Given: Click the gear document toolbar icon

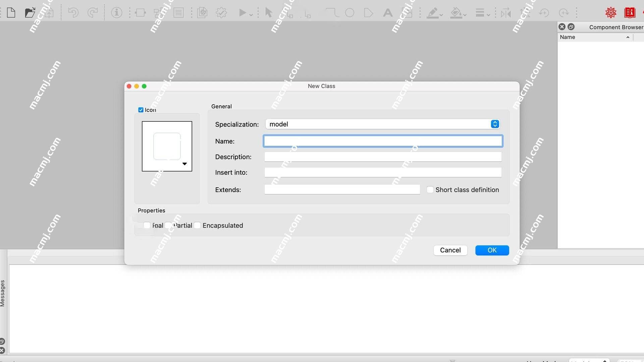Looking at the screenshot, I should (202, 13).
